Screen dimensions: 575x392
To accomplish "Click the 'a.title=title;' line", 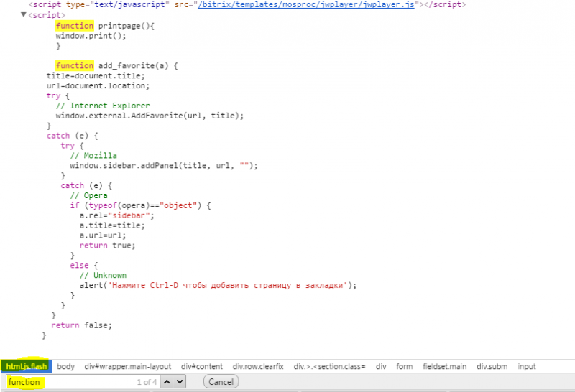I will point(112,225).
